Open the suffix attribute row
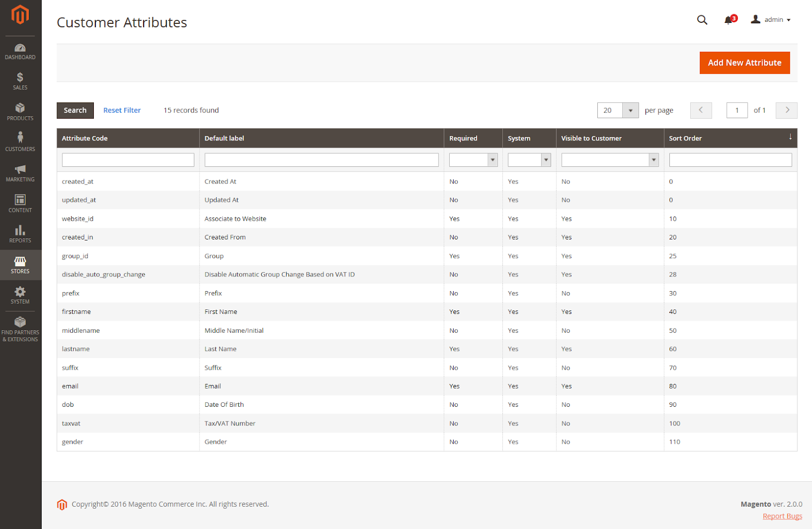 point(427,368)
